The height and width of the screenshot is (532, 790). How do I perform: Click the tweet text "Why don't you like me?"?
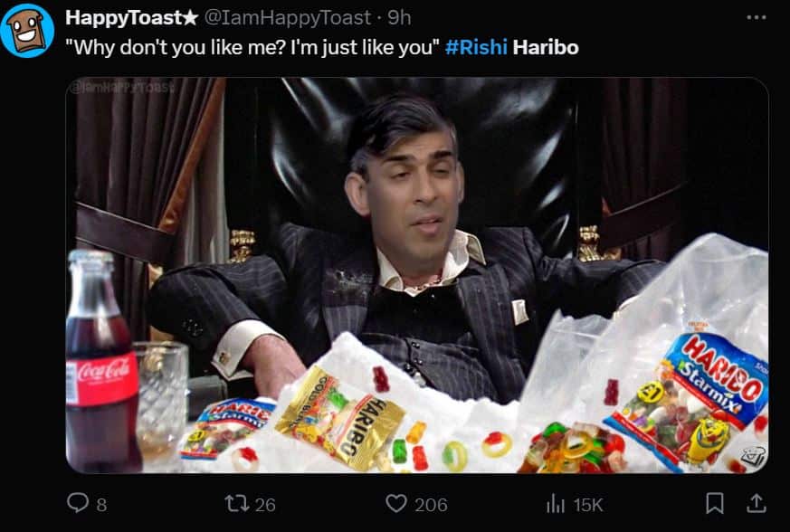point(176,48)
